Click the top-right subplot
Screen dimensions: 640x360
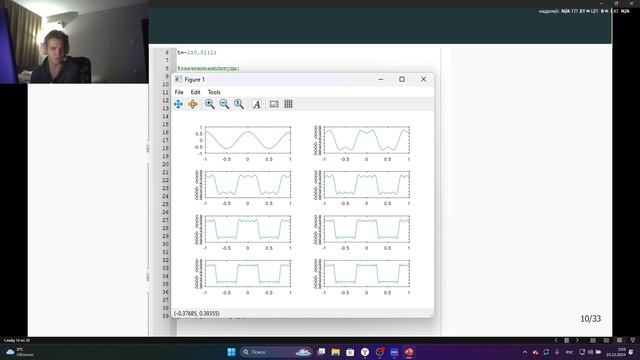(x=367, y=140)
